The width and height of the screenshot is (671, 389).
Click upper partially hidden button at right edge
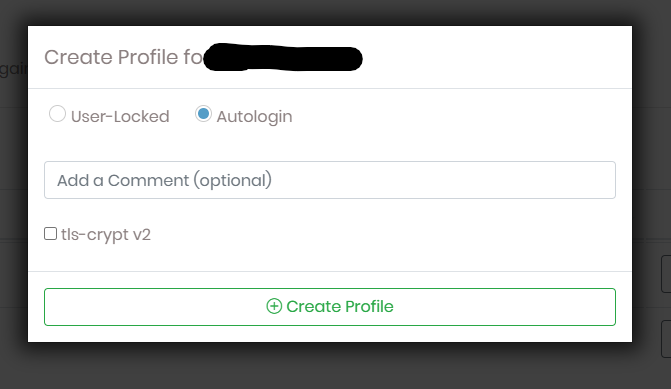pyautogui.click(x=666, y=274)
